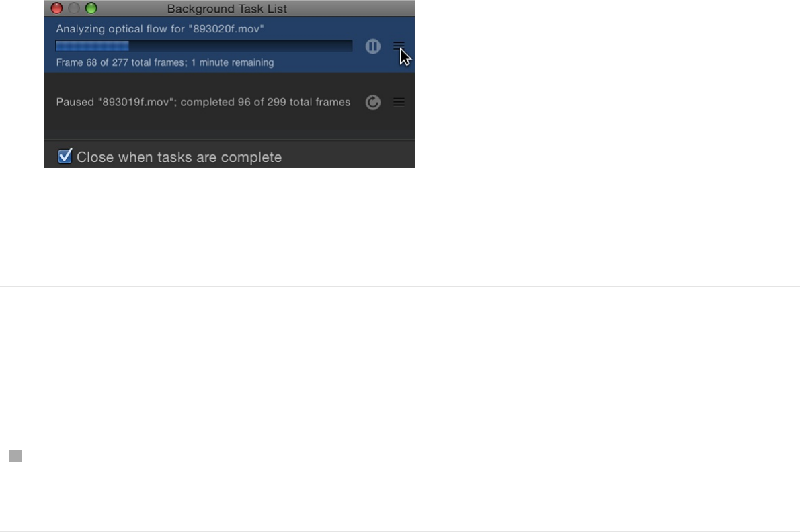
Task: Toggle the Close when tasks are complete checkbox
Action: tap(65, 156)
